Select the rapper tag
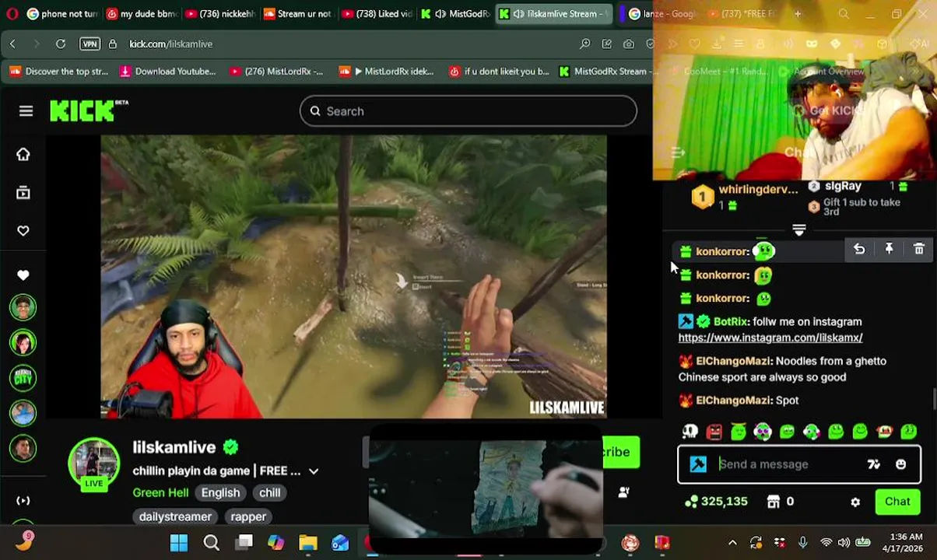937x560 pixels. tap(248, 516)
